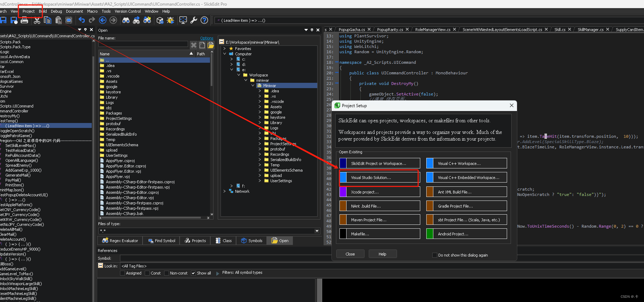The image size is (644, 302).
Task: Sort the file list by Name header
Action: pyautogui.click(x=146, y=54)
